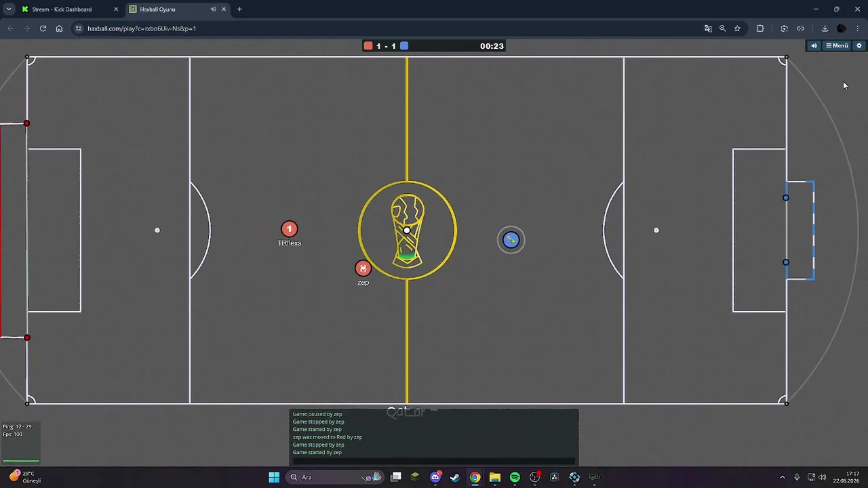This screenshot has height=488, width=868.
Task: Open Chrome from the taskbar
Action: 475,477
